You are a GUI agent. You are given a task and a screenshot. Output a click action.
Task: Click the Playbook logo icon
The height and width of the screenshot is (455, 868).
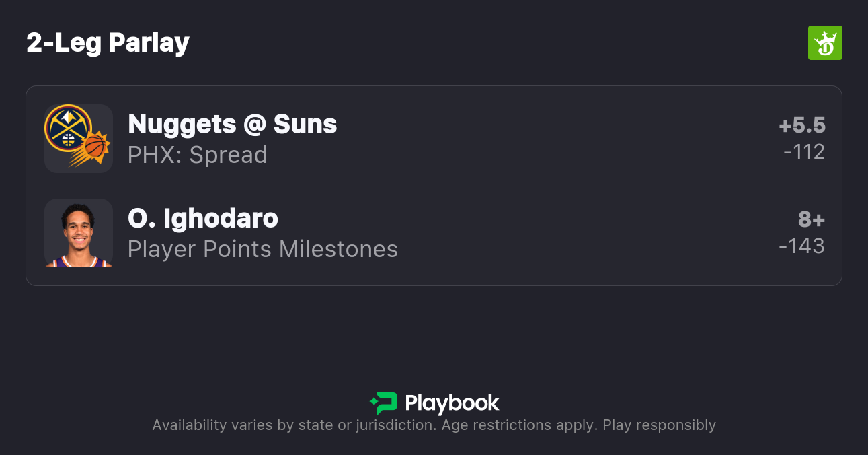click(384, 403)
